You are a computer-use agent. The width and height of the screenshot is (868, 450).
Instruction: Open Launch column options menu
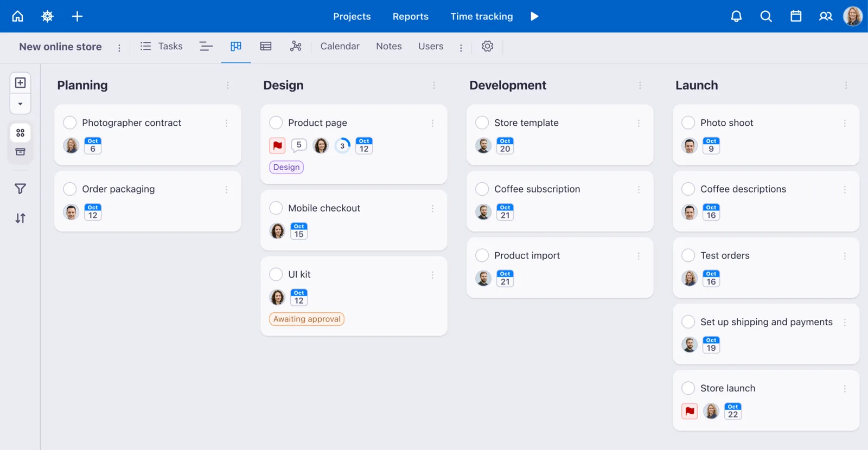[846, 85]
